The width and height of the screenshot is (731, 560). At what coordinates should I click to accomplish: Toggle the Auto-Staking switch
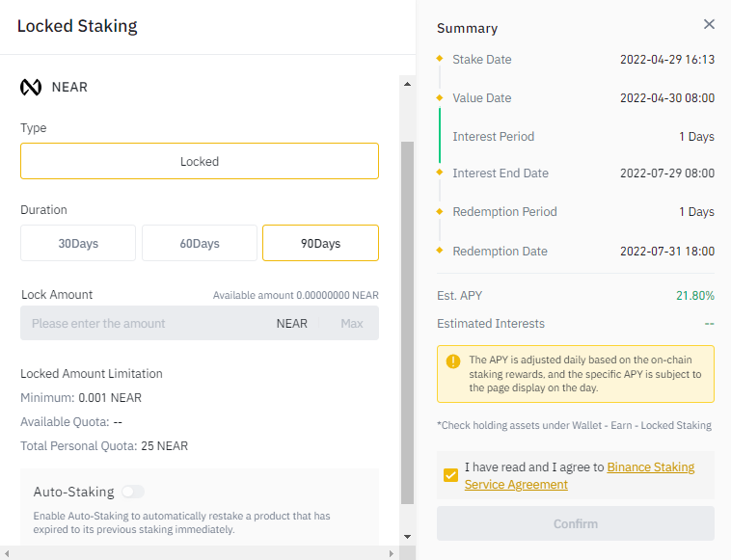pos(133,492)
